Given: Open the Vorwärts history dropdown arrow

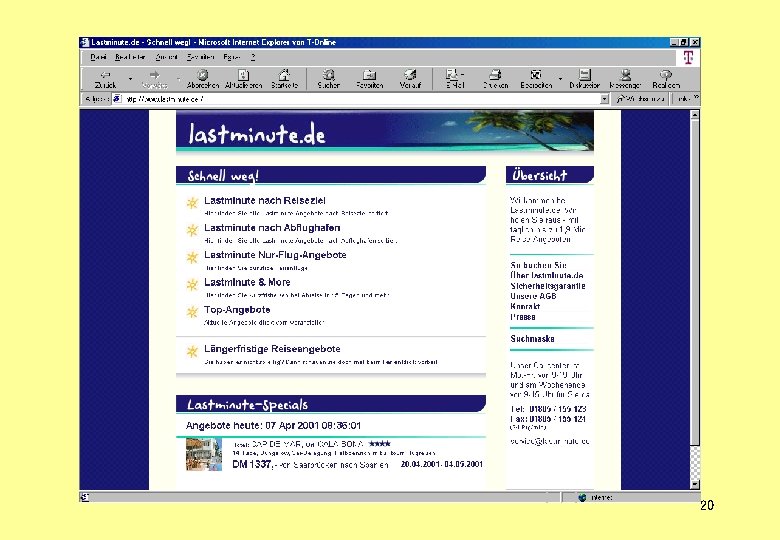Looking at the screenshot, I should pos(179,79).
